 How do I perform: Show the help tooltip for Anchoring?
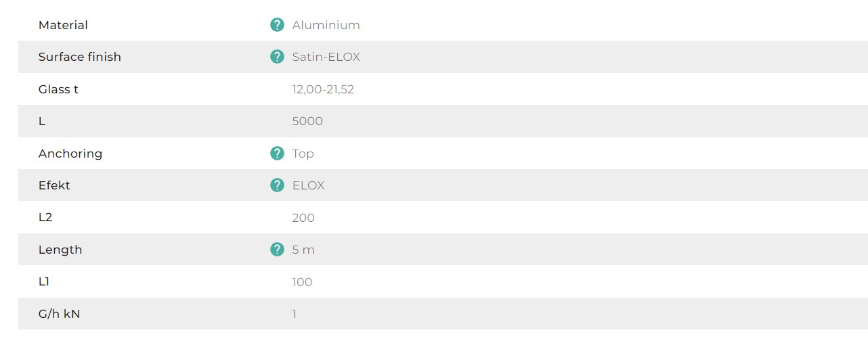pos(277,154)
